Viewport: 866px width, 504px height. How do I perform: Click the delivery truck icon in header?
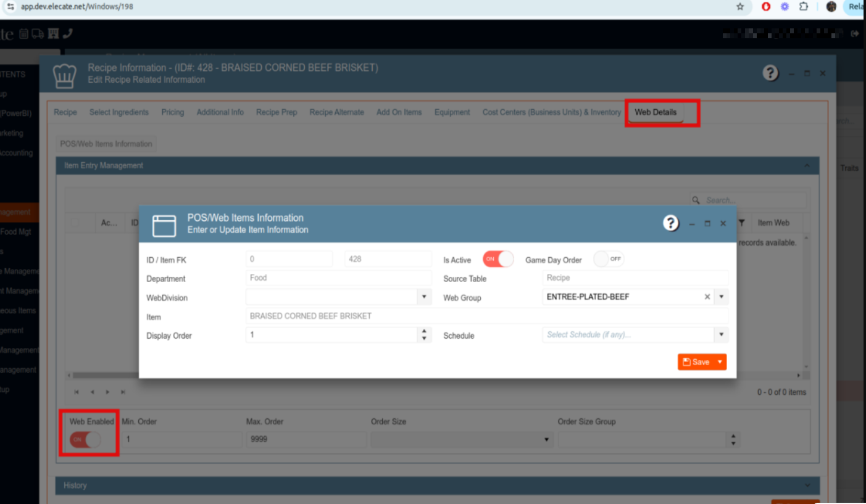(x=38, y=34)
